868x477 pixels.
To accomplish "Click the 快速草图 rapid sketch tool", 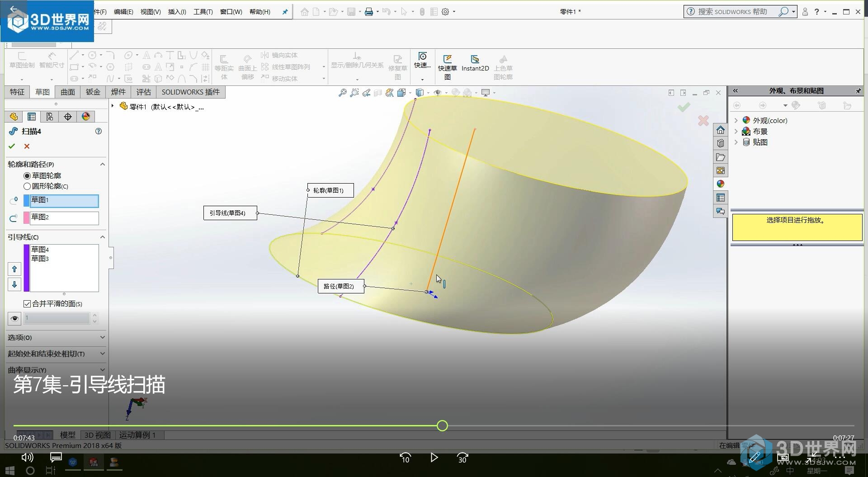I will (447, 67).
